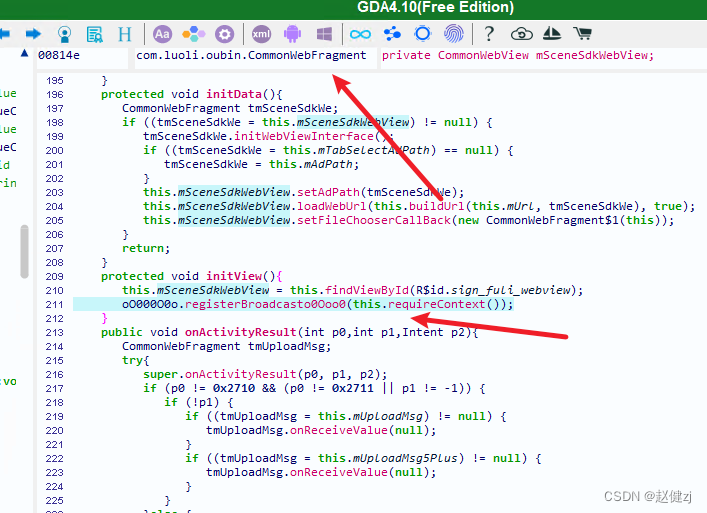
Task: Open the certificate info document icon
Action: pos(95,34)
